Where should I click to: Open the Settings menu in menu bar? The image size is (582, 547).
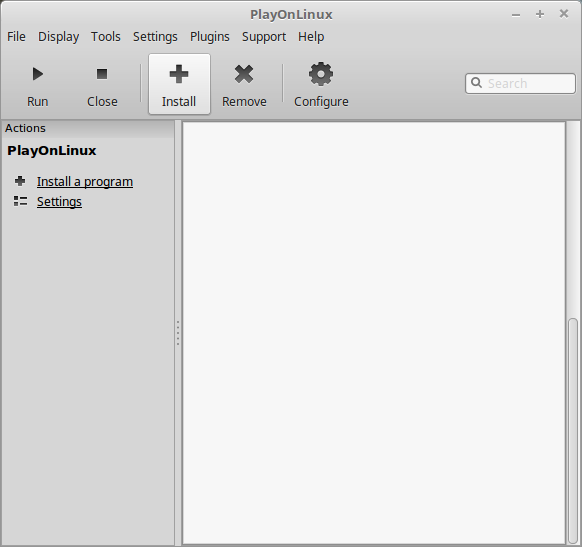[155, 37]
